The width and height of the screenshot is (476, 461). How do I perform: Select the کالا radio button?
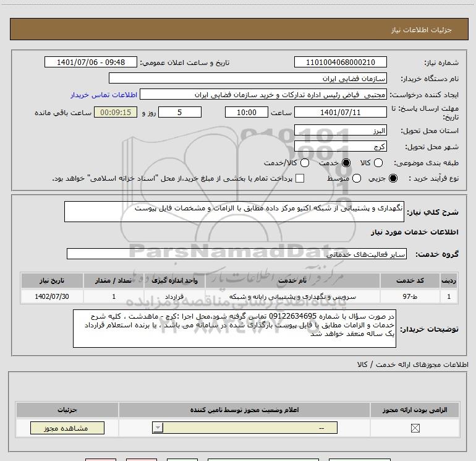pyautogui.click(x=378, y=163)
